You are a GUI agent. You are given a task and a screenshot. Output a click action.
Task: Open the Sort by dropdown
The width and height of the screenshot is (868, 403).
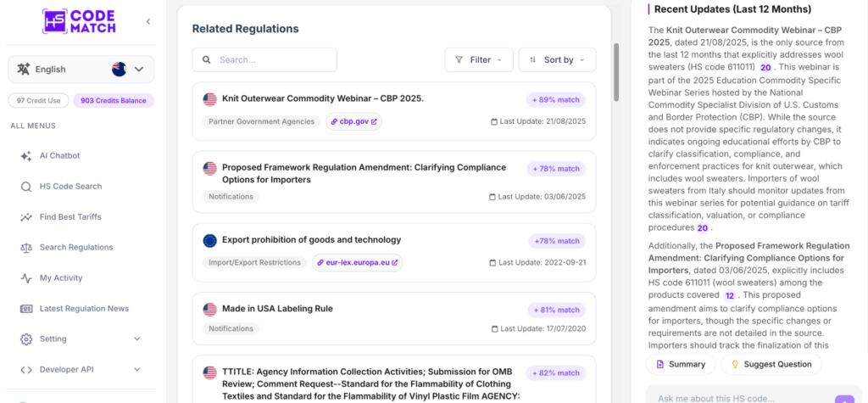(557, 60)
